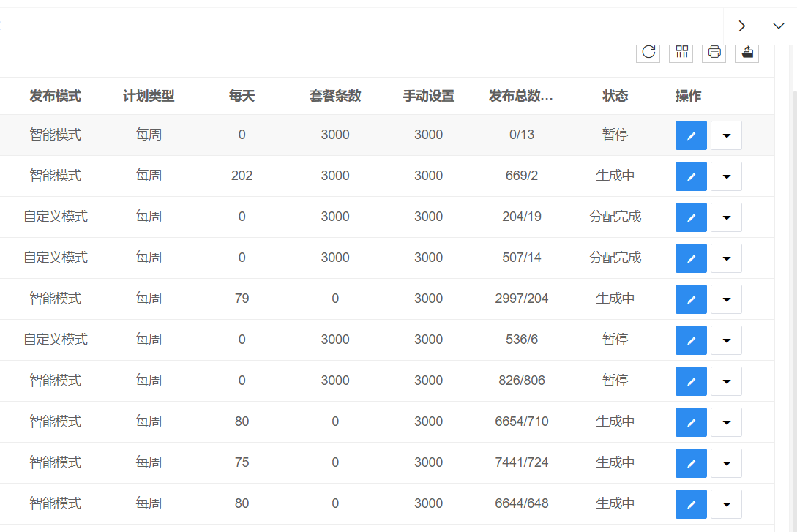Screen dimensions: 797x532
Task: Click 分配完成 status in 204/19 row
Action: click(615, 217)
